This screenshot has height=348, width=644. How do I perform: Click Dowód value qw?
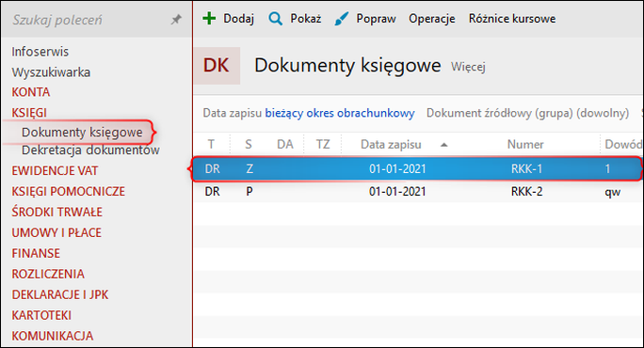(612, 193)
